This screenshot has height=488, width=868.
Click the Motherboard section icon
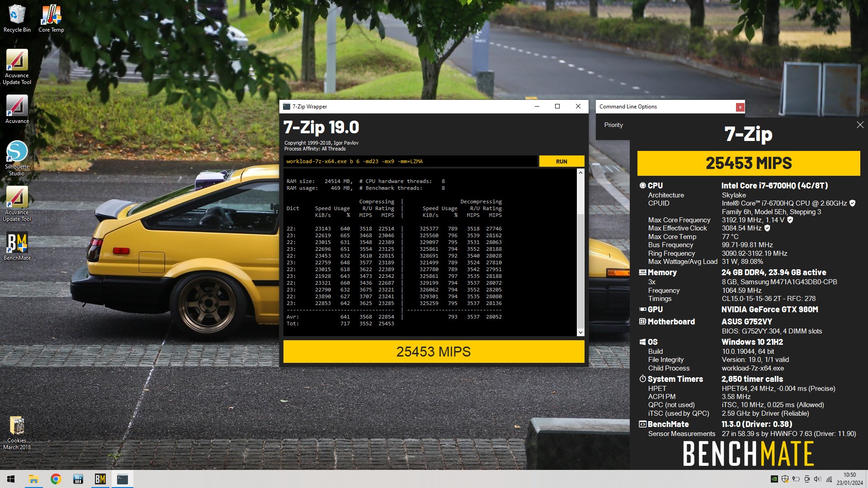click(642, 322)
